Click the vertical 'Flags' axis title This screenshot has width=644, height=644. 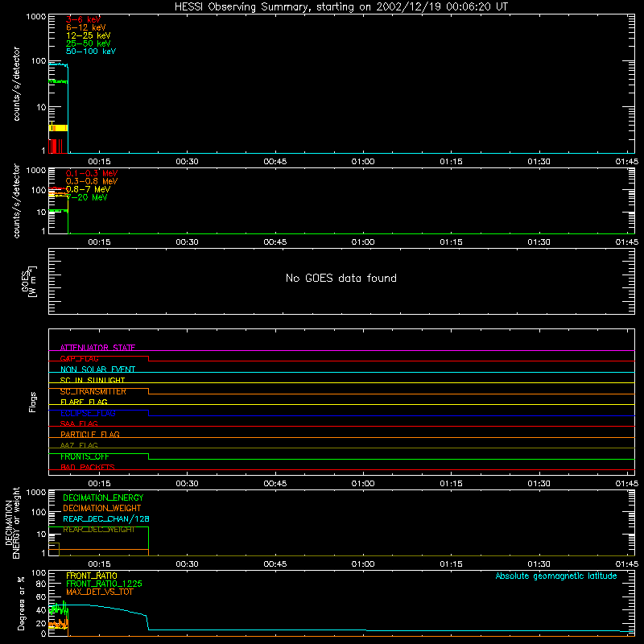coord(33,402)
